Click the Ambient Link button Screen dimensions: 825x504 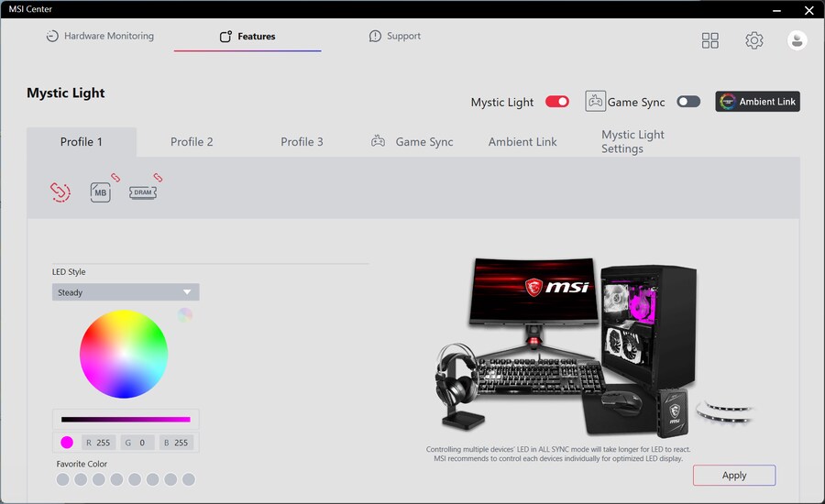(x=757, y=102)
